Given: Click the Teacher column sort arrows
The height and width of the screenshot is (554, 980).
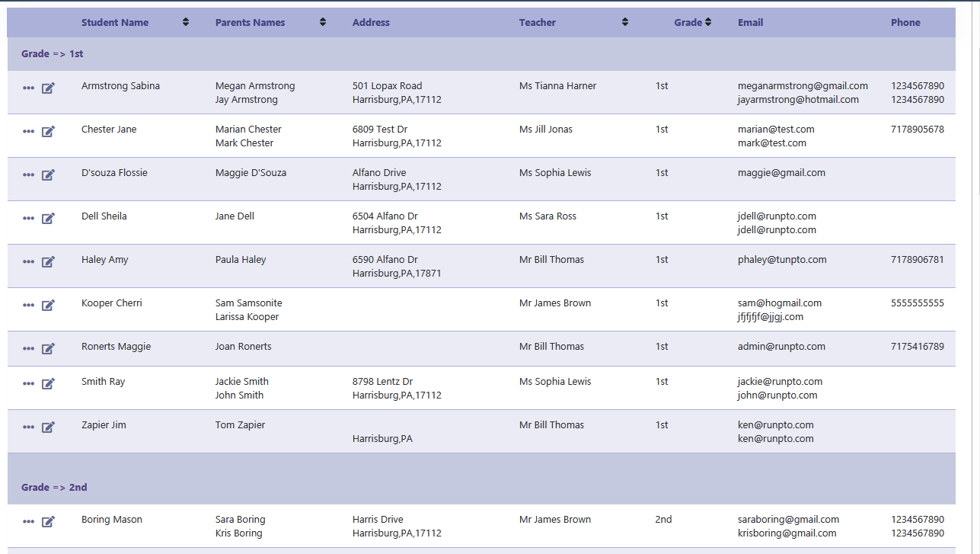Looking at the screenshot, I should tap(625, 22).
